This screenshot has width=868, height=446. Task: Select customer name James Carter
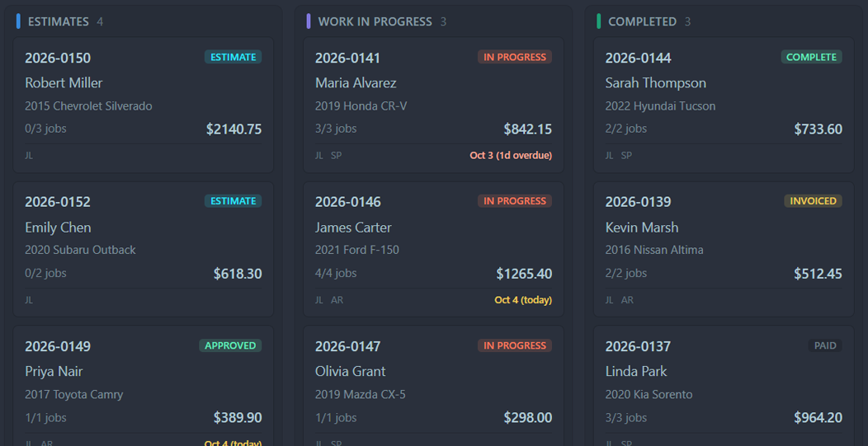click(353, 228)
